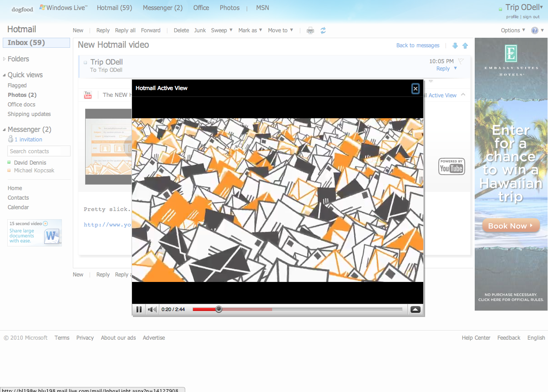Click the Privacy footer link
This screenshot has width=548, height=392.
[x=85, y=338]
